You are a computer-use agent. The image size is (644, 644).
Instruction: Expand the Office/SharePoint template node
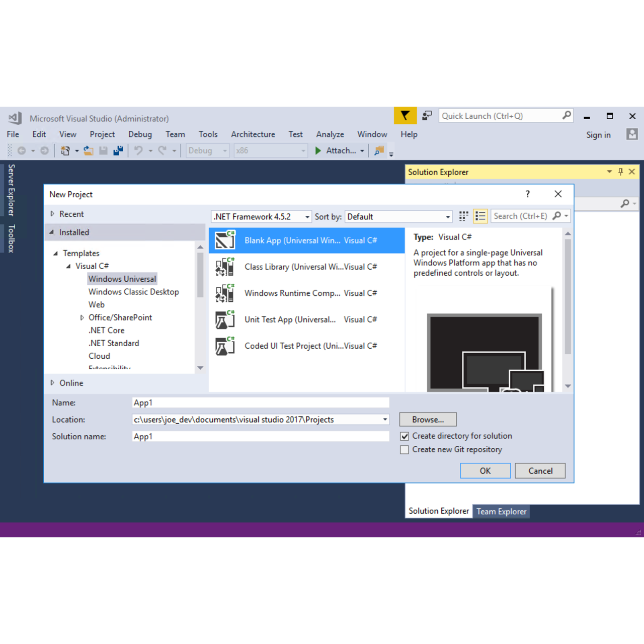pyautogui.click(x=82, y=317)
